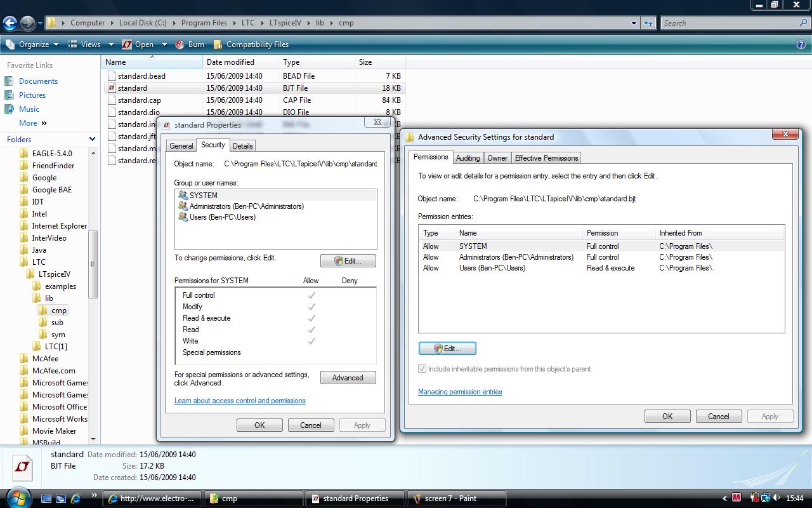Click Cancel in standard Properties dialog
This screenshot has width=812, height=508.
click(311, 425)
